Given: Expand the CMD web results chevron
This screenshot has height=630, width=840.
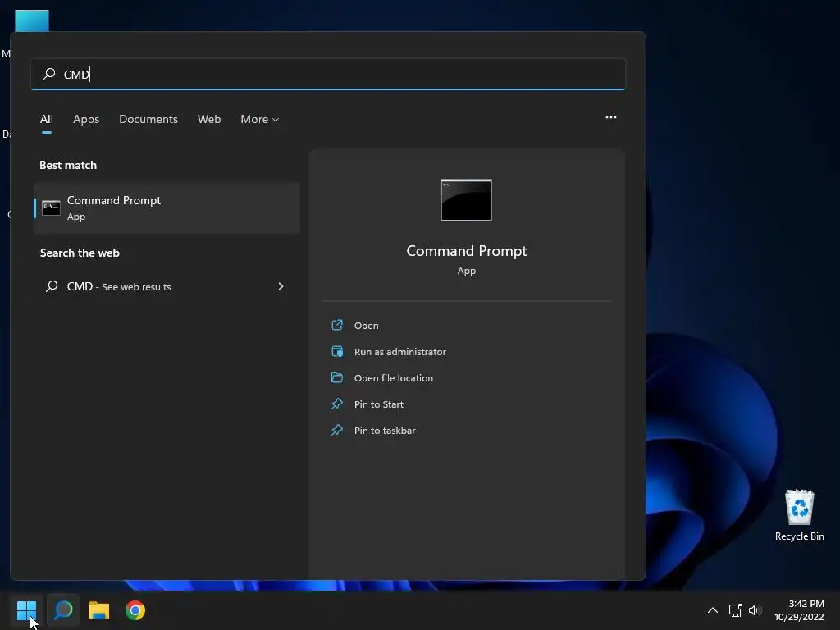Looking at the screenshot, I should coord(281,286).
